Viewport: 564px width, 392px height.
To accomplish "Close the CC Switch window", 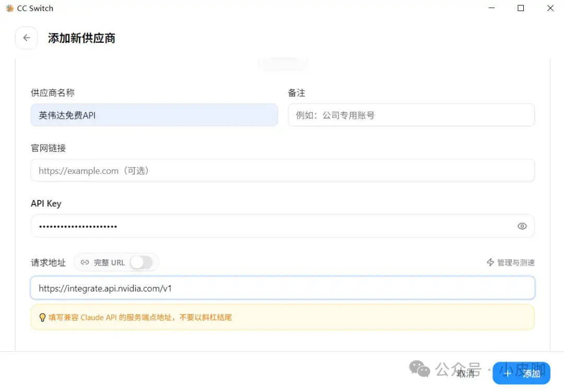I will click(550, 8).
